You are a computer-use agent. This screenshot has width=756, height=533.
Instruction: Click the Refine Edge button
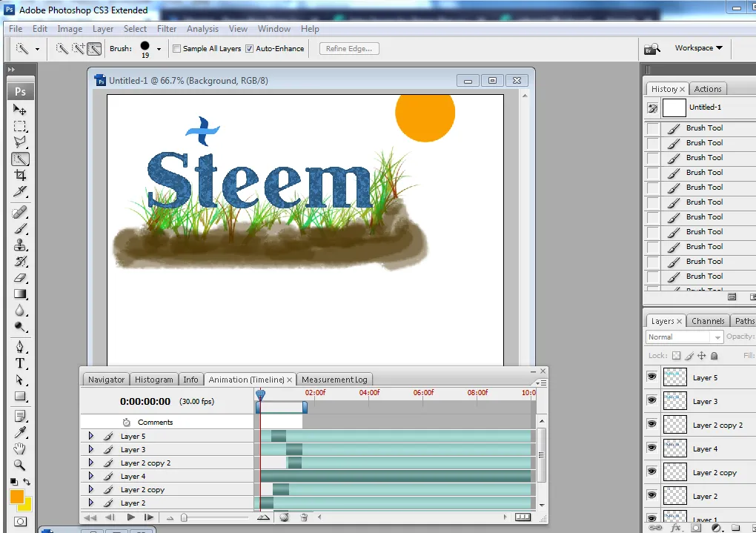point(349,49)
